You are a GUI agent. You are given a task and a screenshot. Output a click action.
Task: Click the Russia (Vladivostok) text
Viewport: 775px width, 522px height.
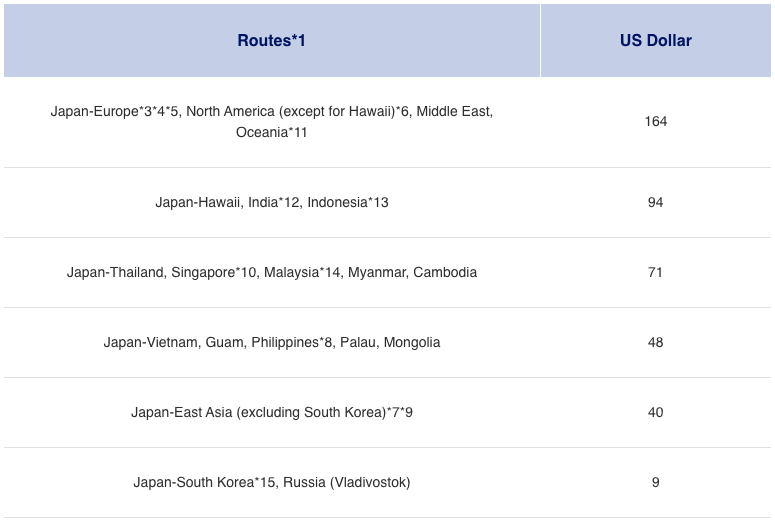(347, 482)
